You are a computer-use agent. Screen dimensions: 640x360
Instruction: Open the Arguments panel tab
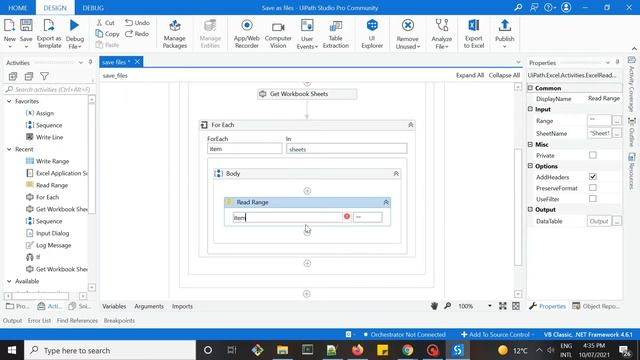pyautogui.click(x=149, y=306)
